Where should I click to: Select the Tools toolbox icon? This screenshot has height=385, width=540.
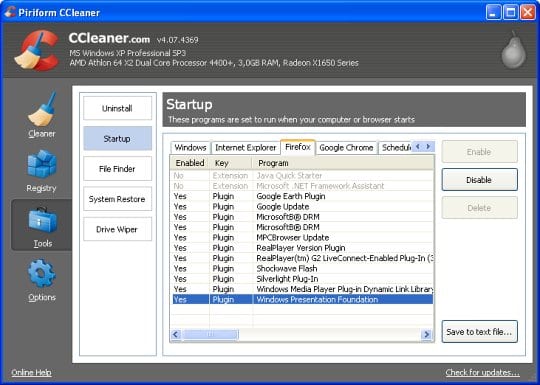pyautogui.click(x=42, y=220)
